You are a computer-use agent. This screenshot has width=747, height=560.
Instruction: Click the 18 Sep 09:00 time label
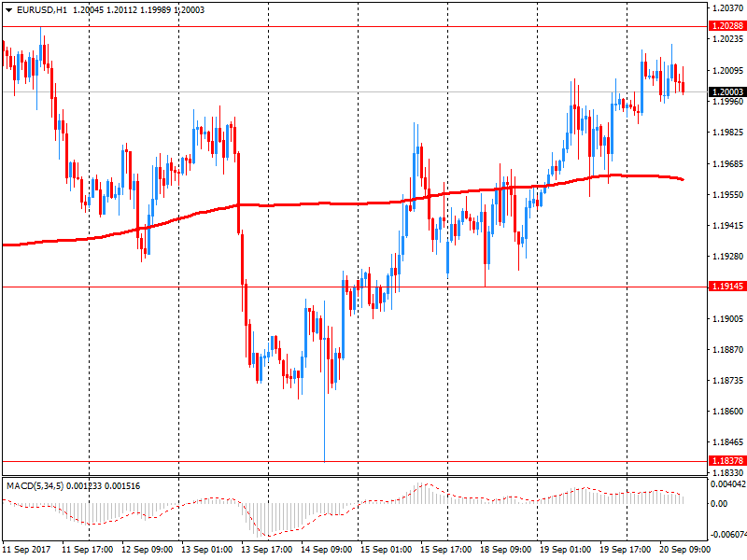click(505, 549)
